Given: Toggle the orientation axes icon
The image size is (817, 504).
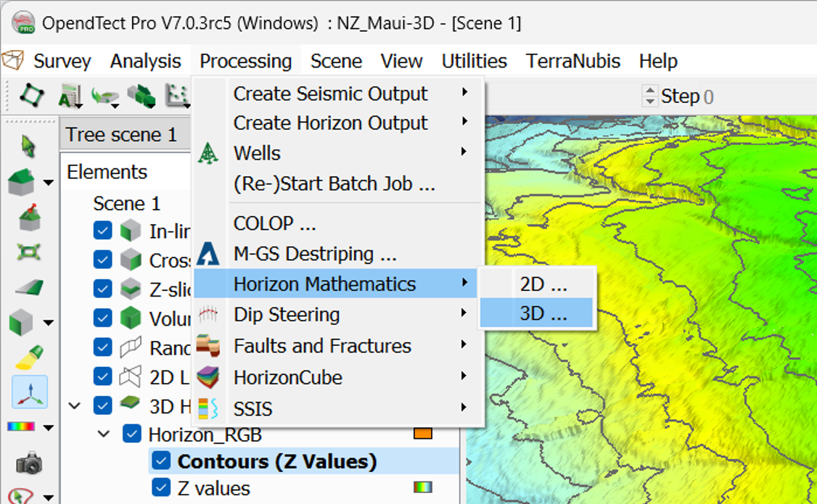Looking at the screenshot, I should click(x=29, y=392).
